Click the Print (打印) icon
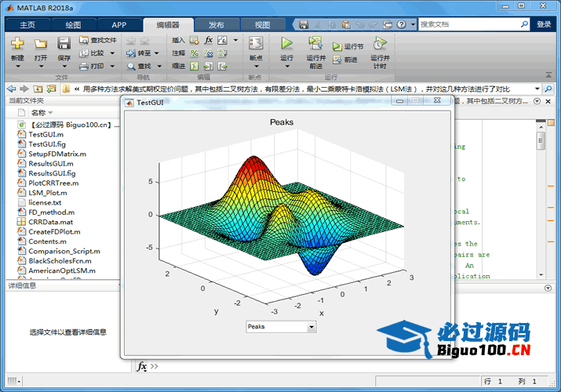 84,66
